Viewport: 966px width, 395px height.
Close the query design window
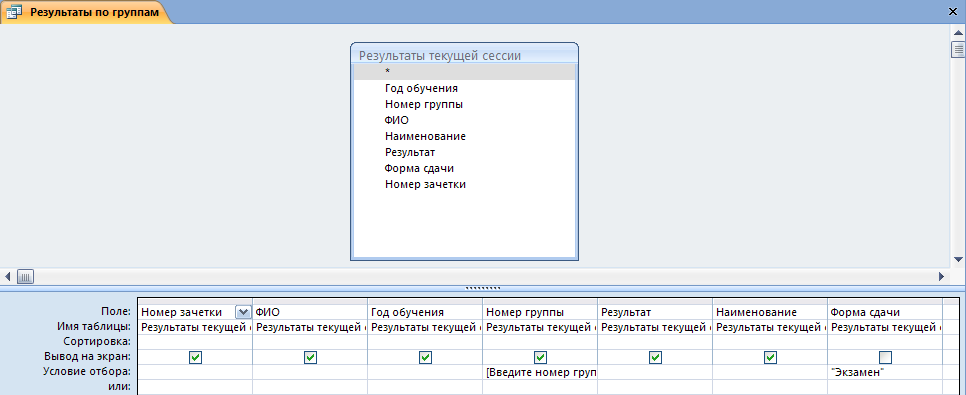pyautogui.click(x=954, y=12)
